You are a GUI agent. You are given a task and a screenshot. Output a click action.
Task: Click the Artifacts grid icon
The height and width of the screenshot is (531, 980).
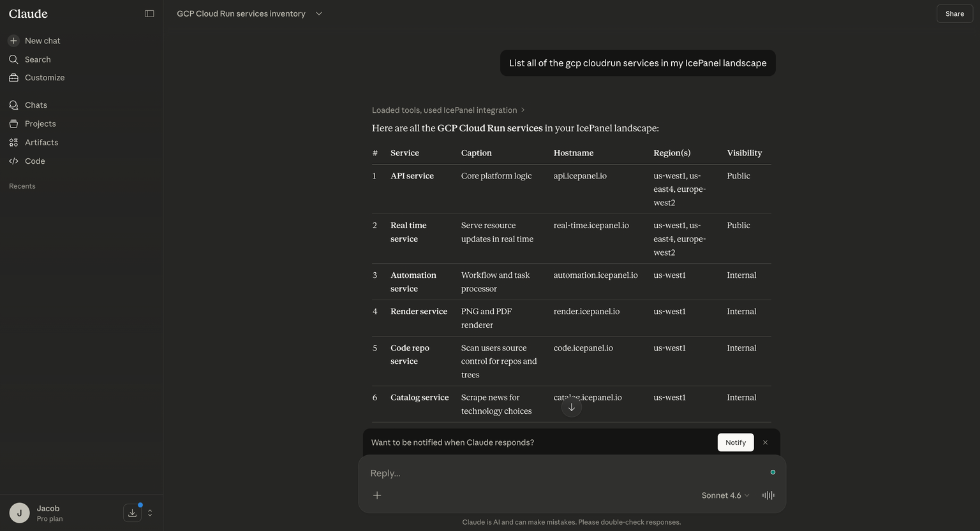[13, 142]
